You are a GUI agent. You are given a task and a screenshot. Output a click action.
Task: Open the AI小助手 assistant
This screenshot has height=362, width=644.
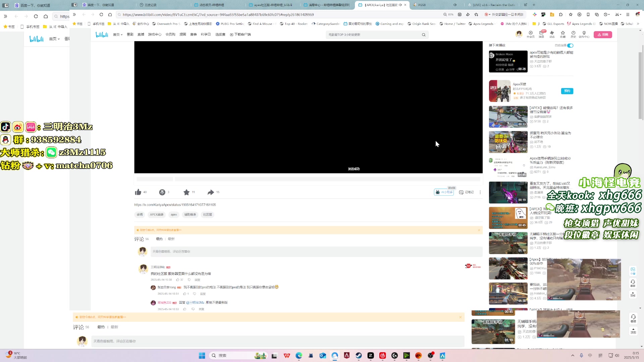point(444,192)
